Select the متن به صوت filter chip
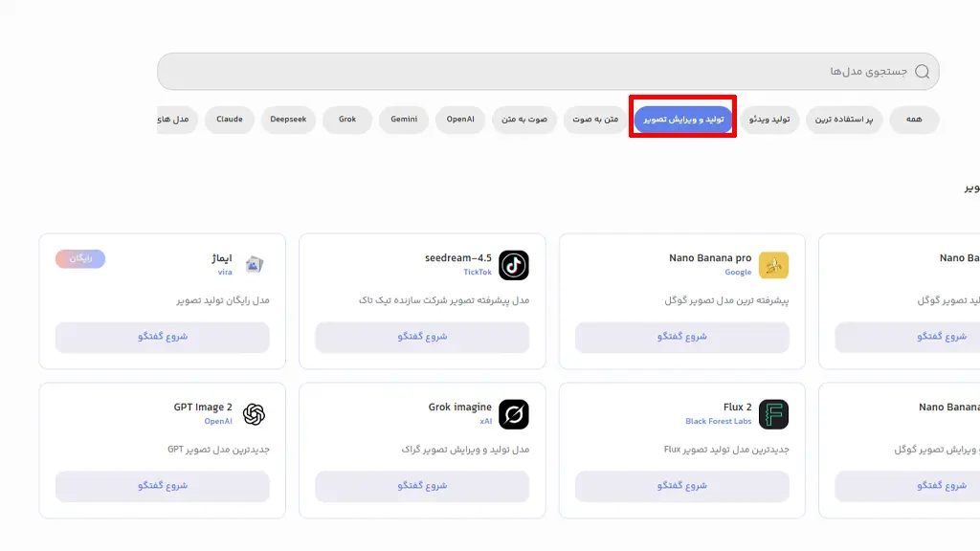980x551 pixels. tap(595, 120)
